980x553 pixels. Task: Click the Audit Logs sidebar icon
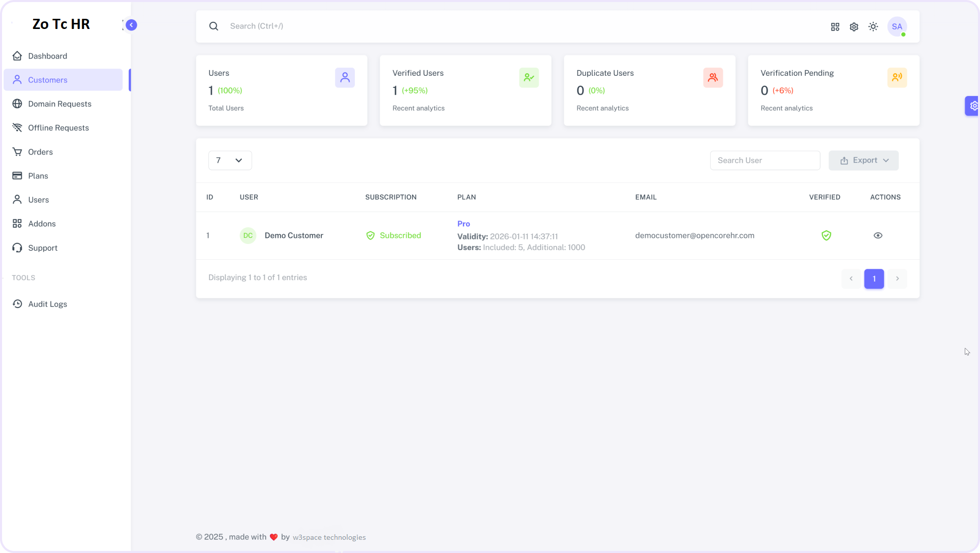[18, 303]
